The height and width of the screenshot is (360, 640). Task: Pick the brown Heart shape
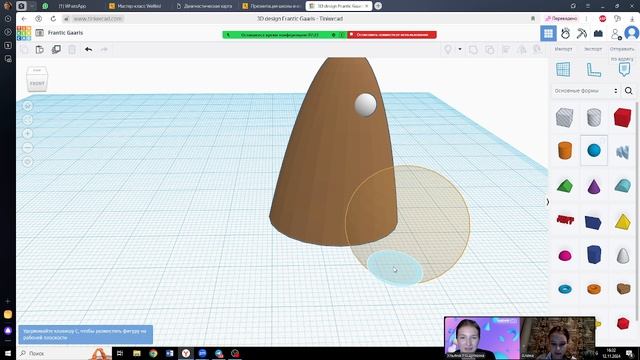point(623,289)
